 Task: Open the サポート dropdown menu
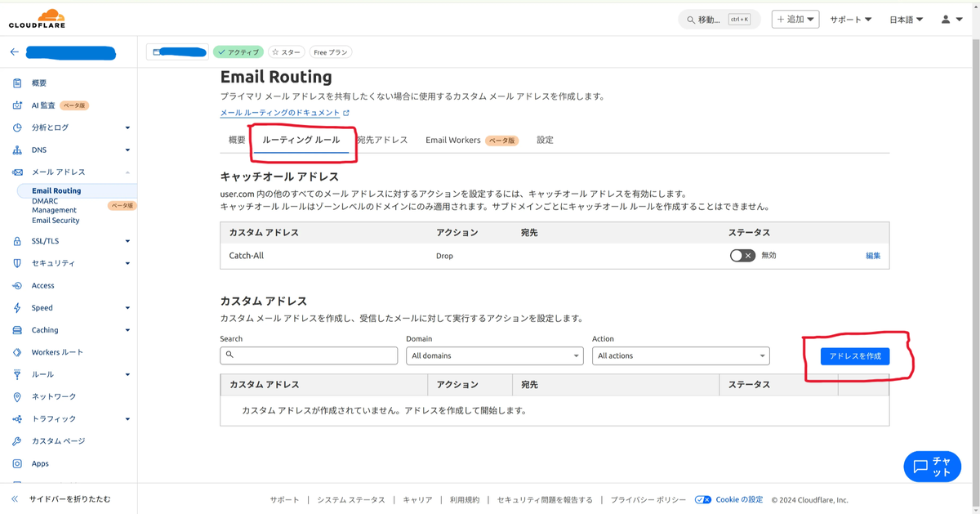[851, 20]
